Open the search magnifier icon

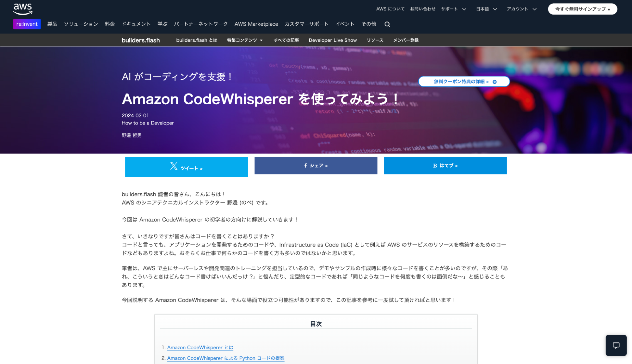pos(387,24)
